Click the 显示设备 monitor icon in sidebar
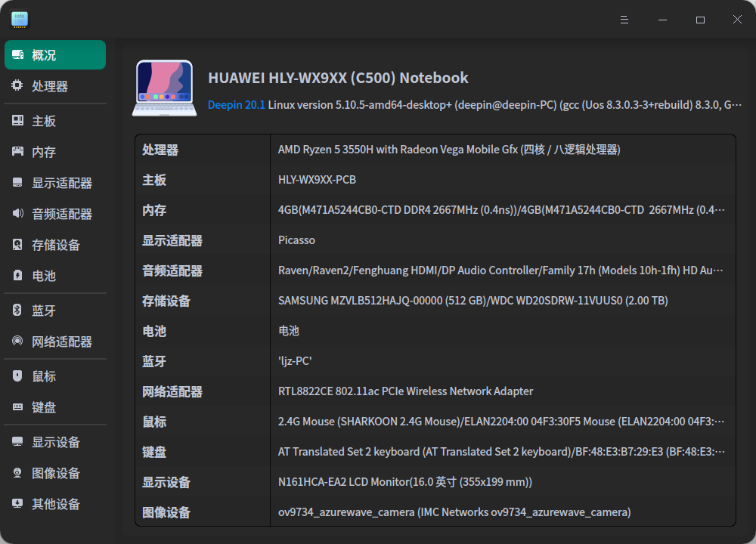 click(18, 441)
